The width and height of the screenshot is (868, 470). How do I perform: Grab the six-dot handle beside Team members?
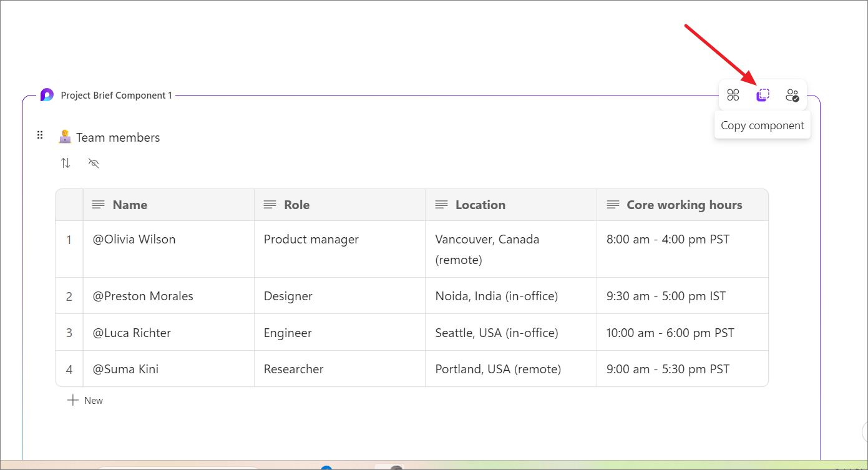[40, 135]
